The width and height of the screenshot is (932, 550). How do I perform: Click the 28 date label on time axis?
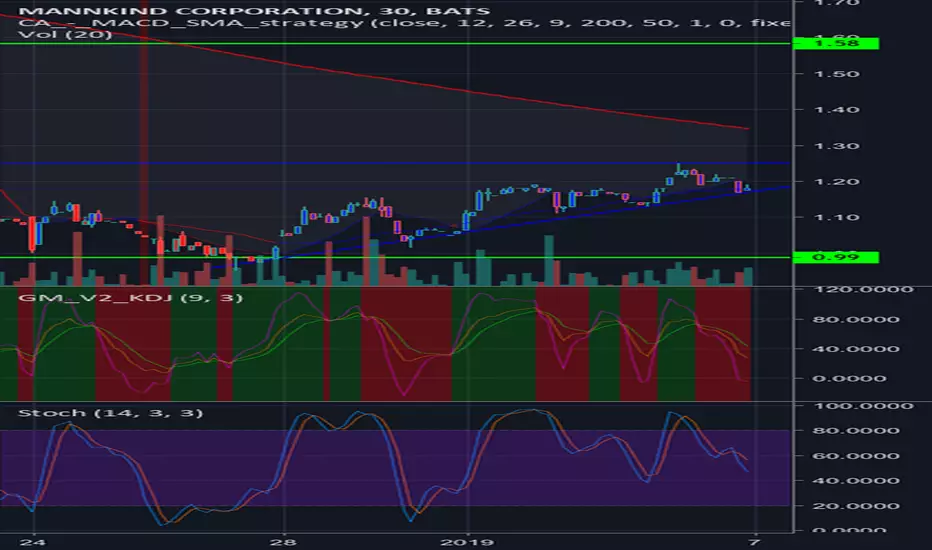pos(283,542)
